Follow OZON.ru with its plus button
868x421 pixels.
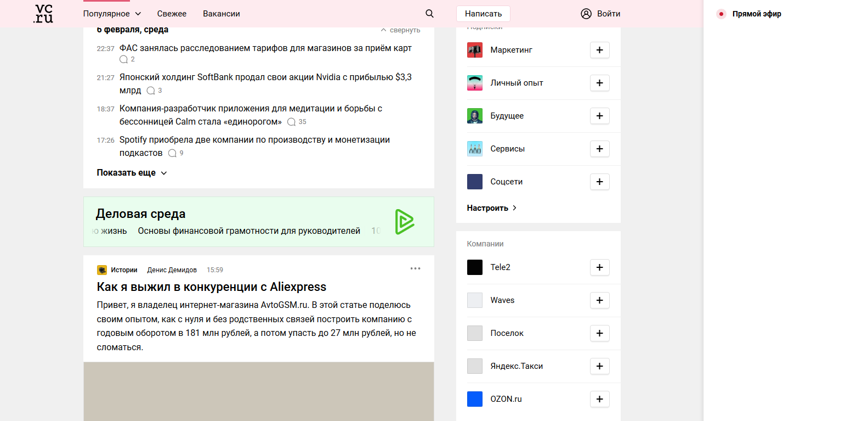tap(600, 399)
